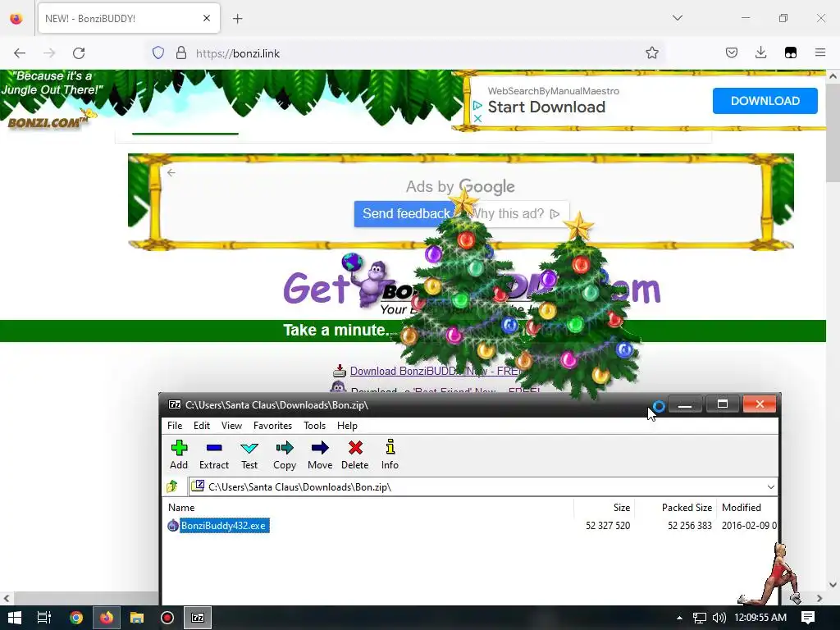Click the Why this ad? link
Screen dimensions: 840x630
(x=515, y=214)
